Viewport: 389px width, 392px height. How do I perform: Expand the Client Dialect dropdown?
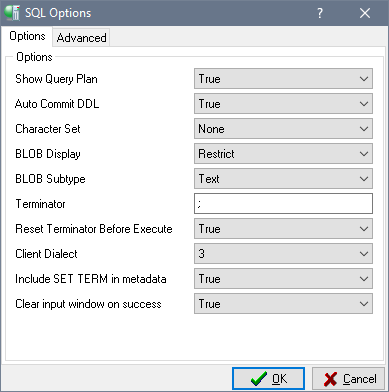(x=283, y=254)
